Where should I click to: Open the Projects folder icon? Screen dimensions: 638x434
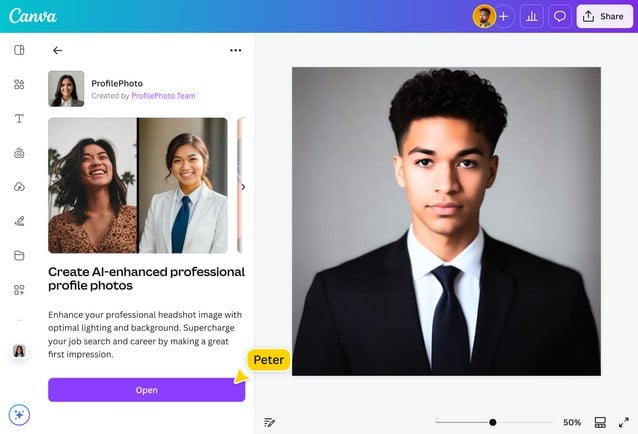(19, 255)
